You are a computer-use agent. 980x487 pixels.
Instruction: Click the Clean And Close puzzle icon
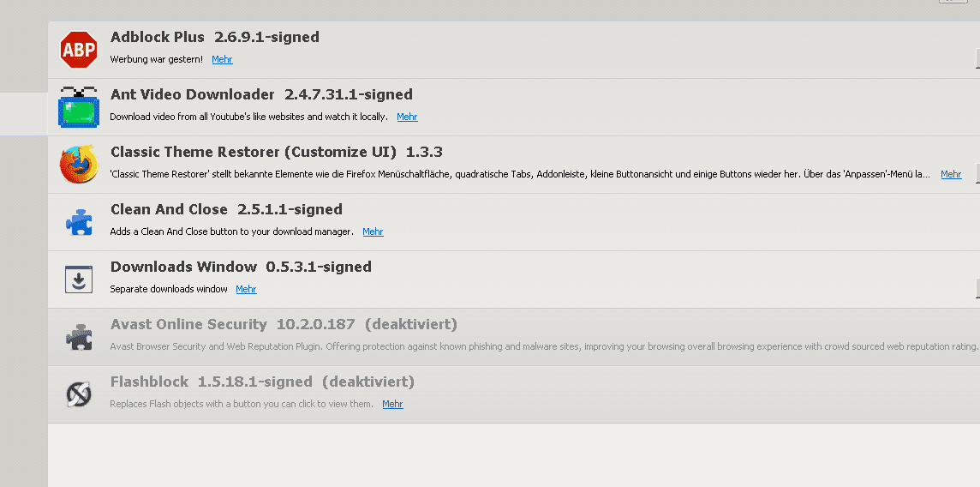click(x=79, y=222)
